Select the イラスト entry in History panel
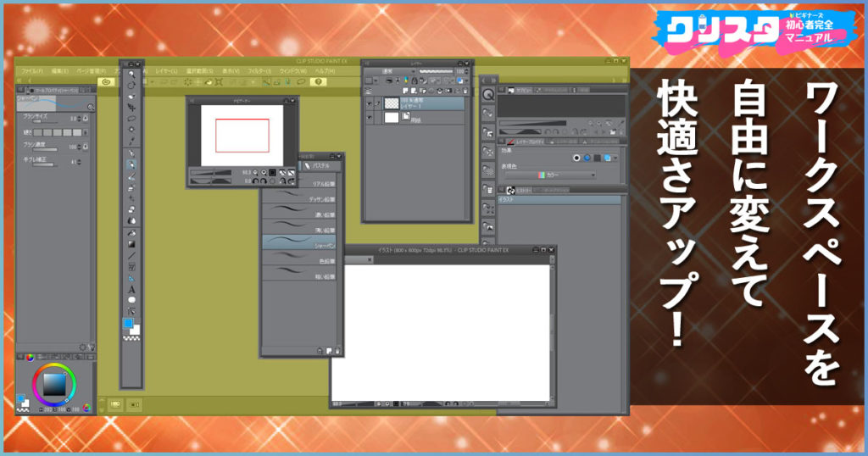868x456 pixels. (x=559, y=200)
